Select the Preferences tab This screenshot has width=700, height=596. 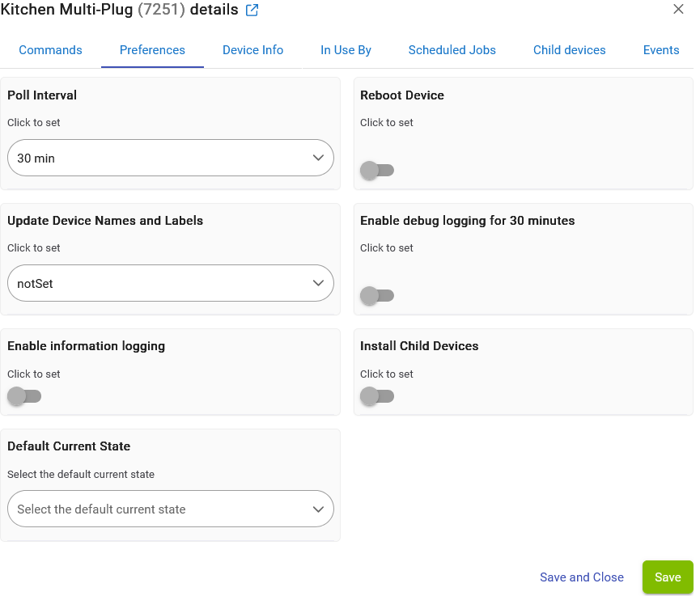[152, 50]
